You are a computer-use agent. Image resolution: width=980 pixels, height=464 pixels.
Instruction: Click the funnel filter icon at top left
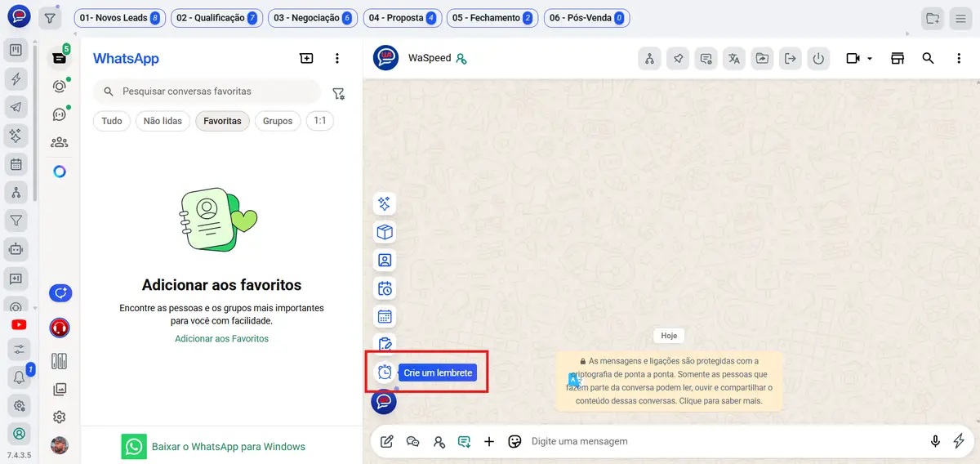51,18
